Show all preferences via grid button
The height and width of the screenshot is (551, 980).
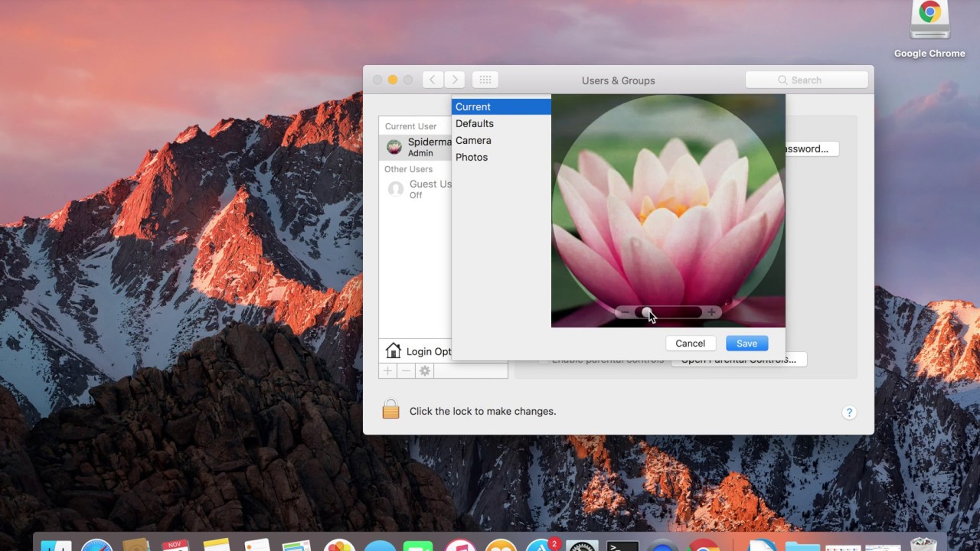485,80
